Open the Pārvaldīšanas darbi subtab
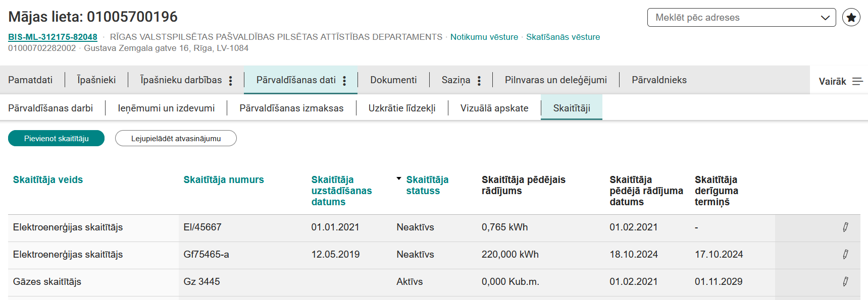The width and height of the screenshot is (868, 300). tap(50, 108)
